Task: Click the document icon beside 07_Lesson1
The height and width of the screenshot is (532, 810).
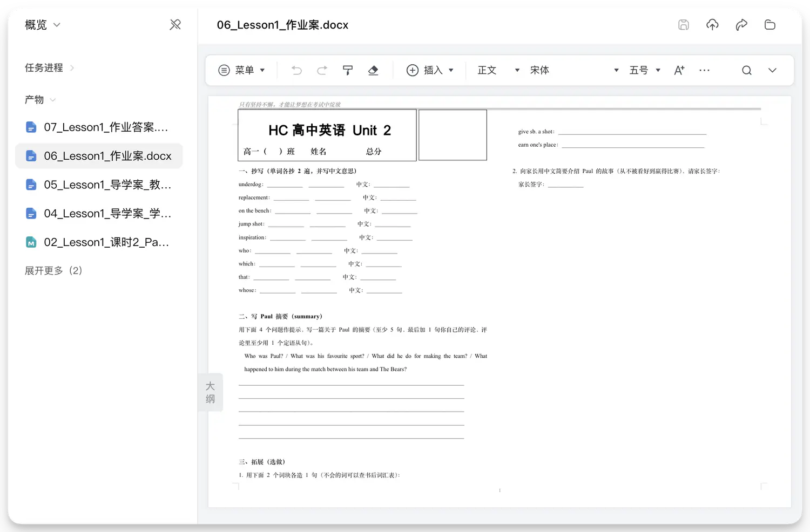Action: click(31, 127)
